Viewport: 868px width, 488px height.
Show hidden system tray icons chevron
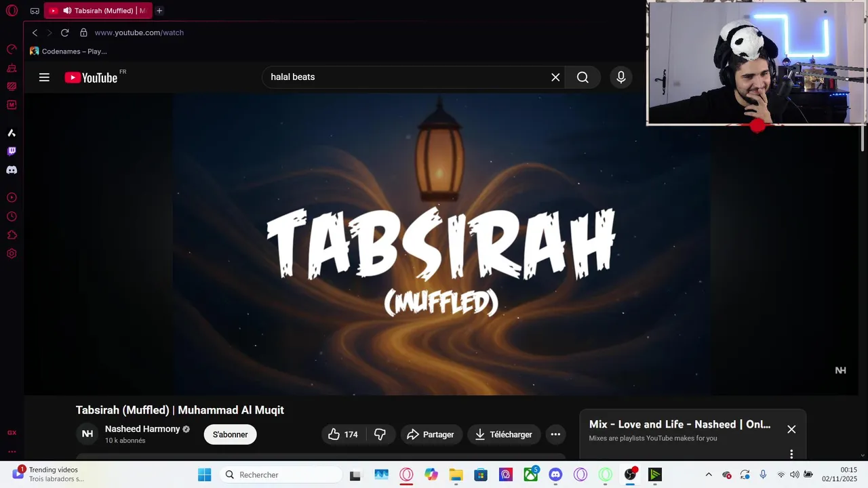(709, 475)
